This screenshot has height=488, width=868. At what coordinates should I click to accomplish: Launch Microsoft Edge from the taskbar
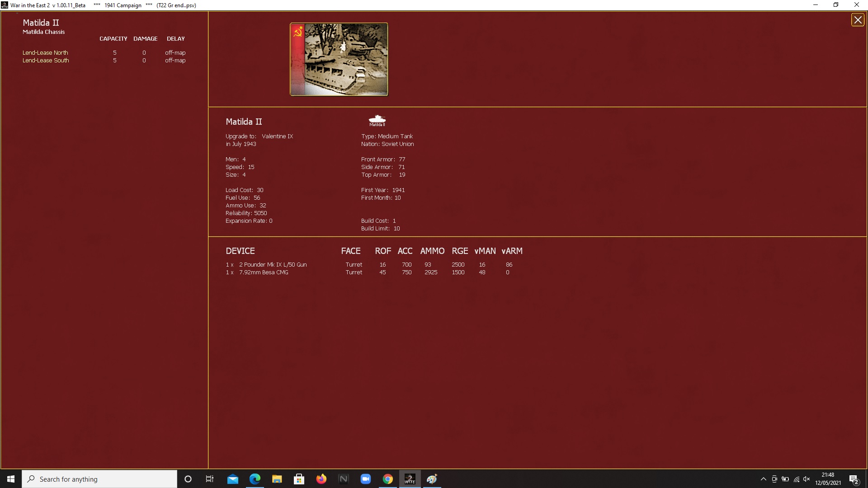coord(255,479)
